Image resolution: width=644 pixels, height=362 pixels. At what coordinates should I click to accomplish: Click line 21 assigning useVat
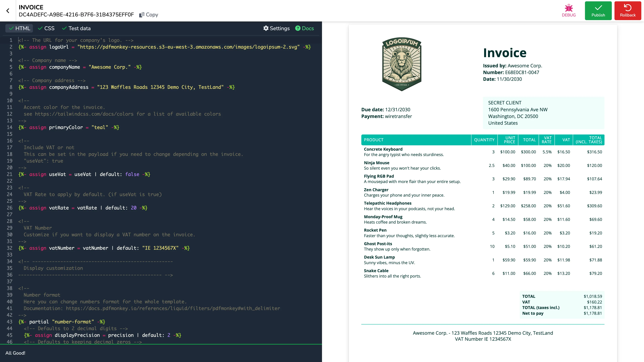[84, 174]
